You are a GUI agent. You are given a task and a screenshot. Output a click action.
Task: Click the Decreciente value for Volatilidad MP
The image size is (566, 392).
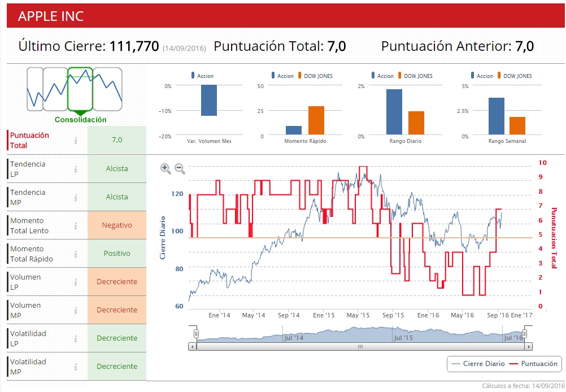click(117, 366)
